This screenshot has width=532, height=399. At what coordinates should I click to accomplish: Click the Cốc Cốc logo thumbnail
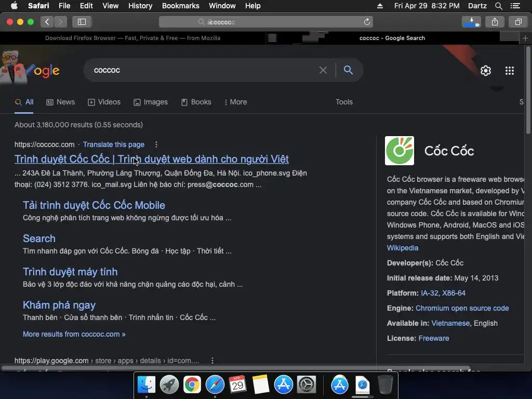click(x=400, y=151)
